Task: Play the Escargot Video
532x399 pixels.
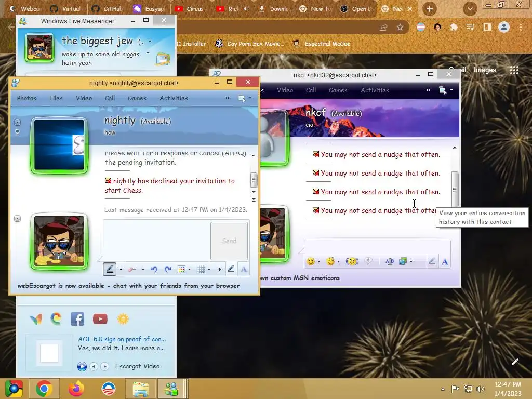Action: pos(82,366)
